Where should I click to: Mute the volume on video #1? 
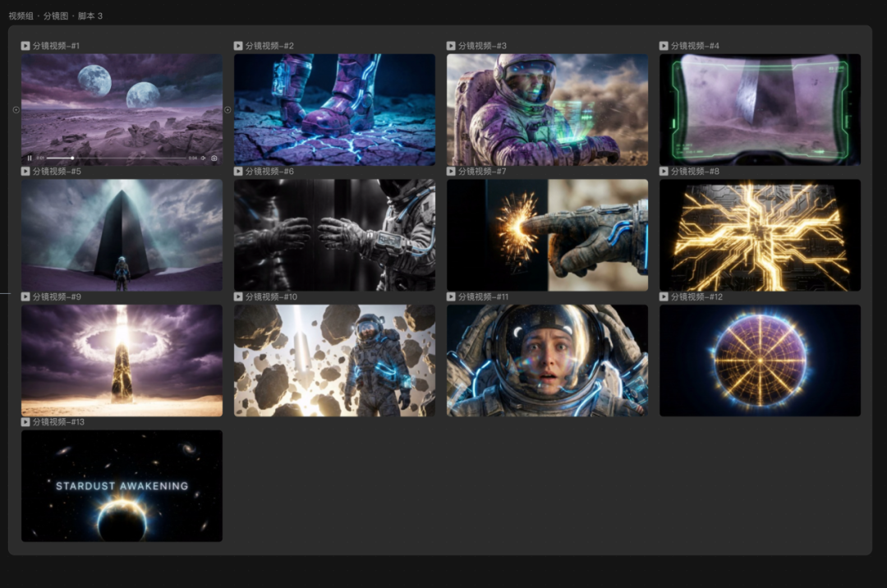[x=203, y=158]
